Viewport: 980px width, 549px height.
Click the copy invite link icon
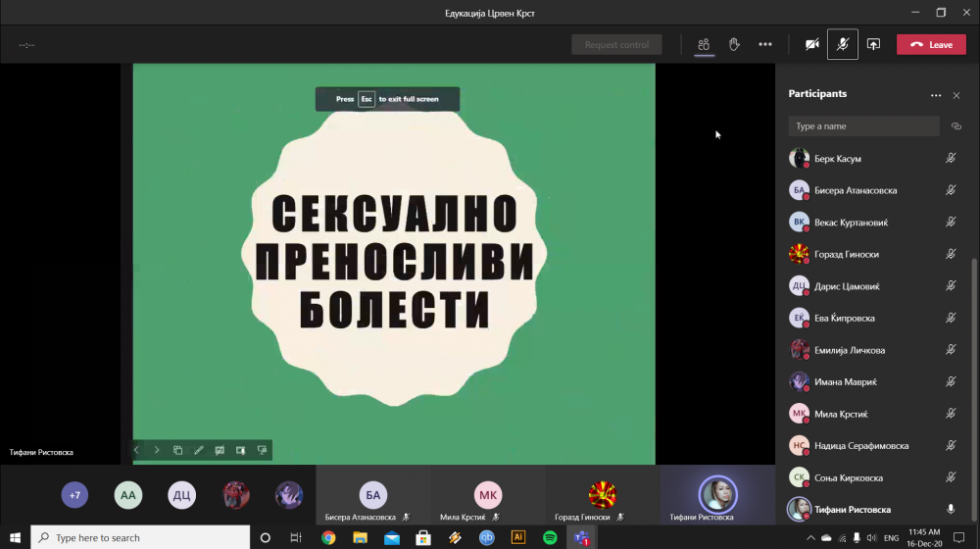pos(956,126)
